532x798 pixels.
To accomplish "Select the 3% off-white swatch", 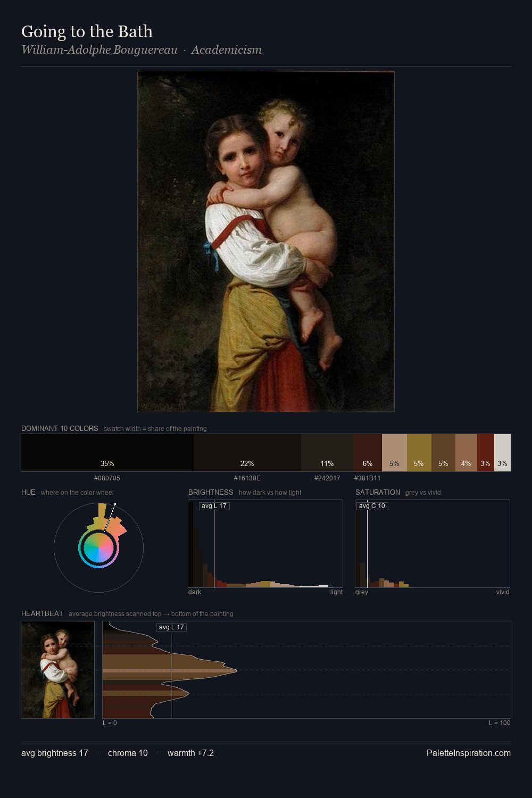I will (502, 453).
